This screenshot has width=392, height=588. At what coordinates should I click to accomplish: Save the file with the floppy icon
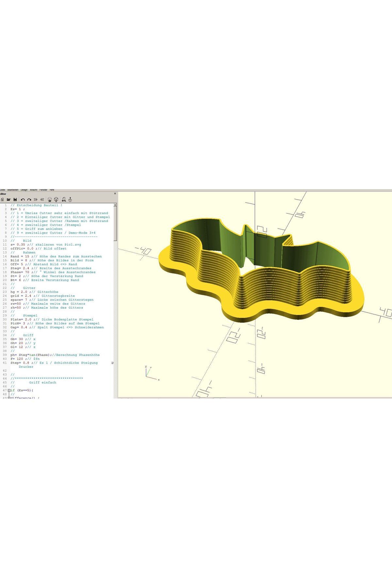[15, 199]
